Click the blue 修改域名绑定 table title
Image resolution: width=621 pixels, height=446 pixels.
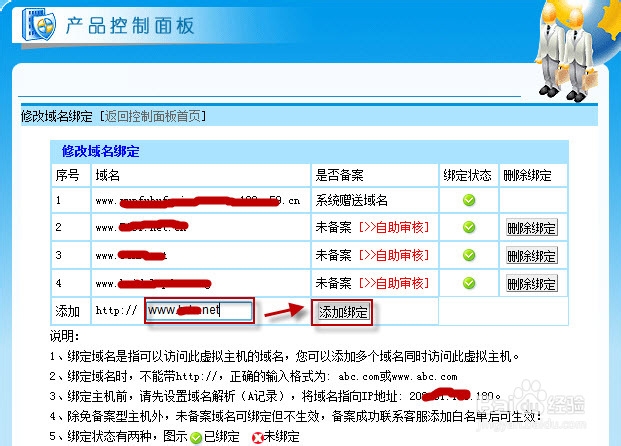(x=100, y=151)
